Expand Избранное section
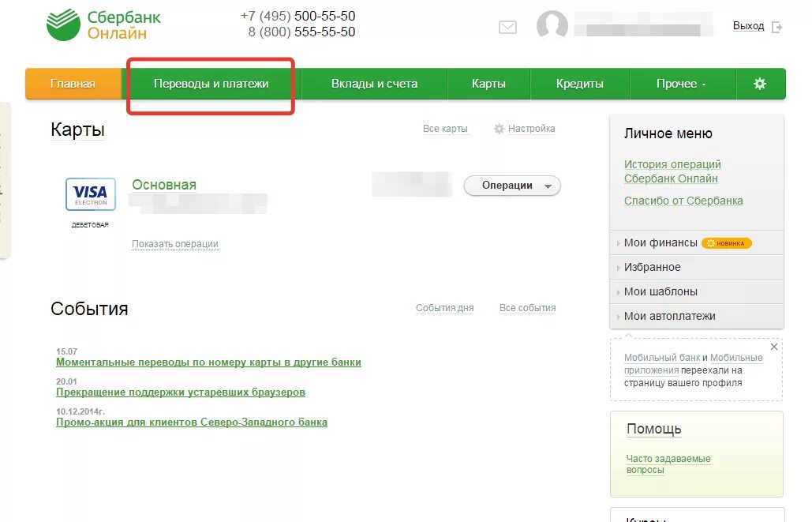The width and height of the screenshot is (812, 522). 697,267
